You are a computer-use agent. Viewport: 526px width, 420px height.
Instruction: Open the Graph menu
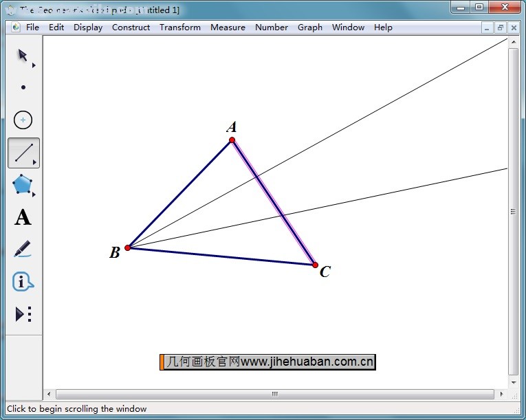tap(310, 27)
